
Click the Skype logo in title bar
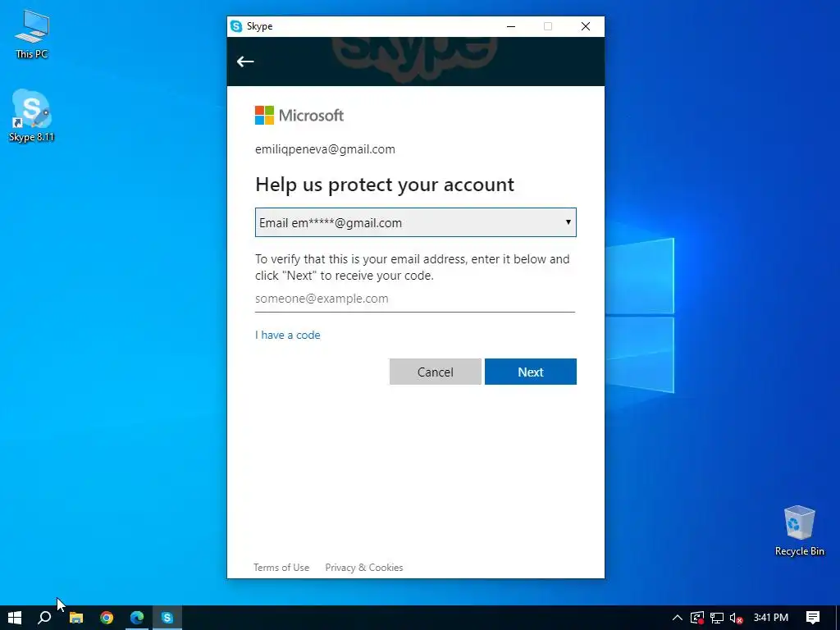235,26
